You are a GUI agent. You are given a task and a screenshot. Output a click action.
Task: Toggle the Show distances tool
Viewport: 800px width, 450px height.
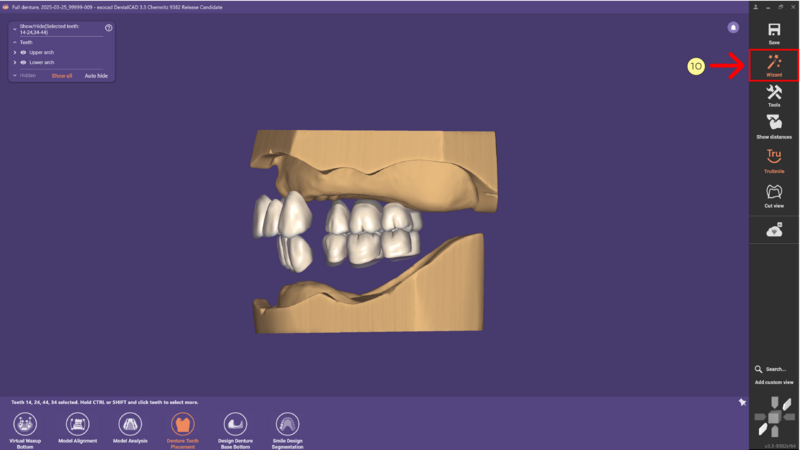click(x=774, y=122)
